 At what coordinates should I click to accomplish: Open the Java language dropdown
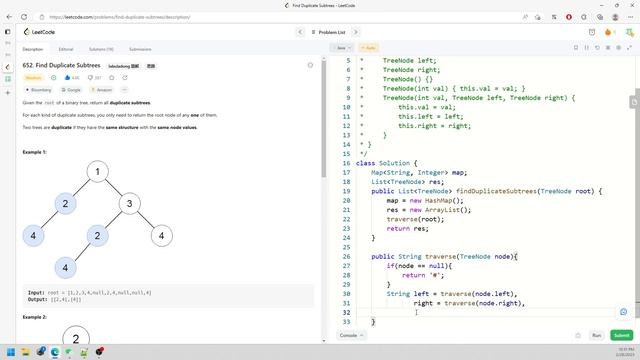tap(342, 48)
